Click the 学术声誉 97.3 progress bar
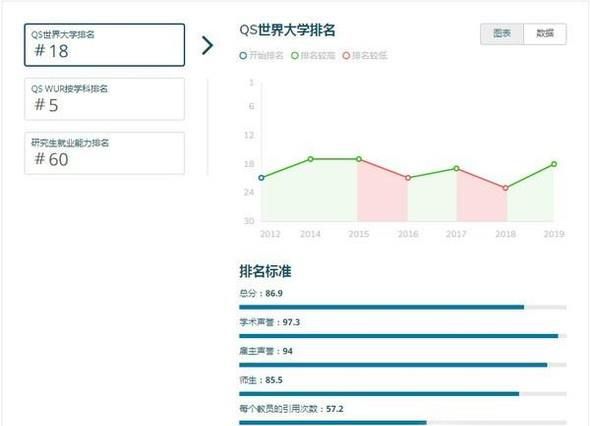The width and height of the screenshot is (590, 426). coord(403,336)
